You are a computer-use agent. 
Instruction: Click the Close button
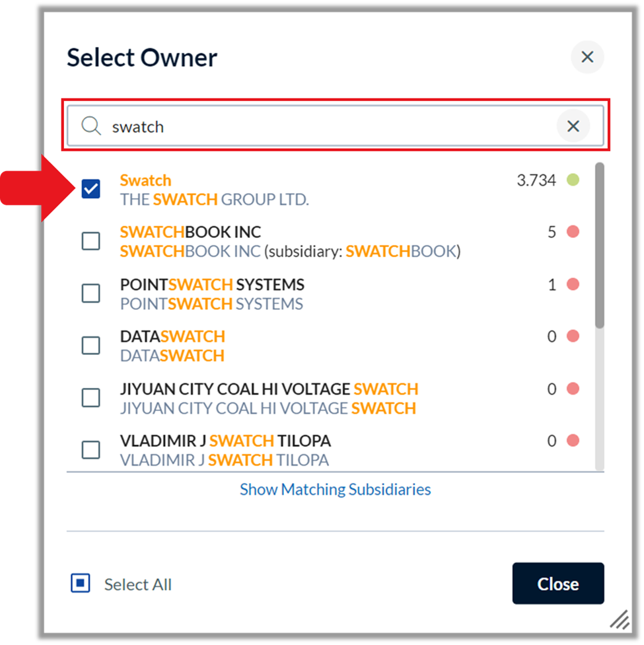pyautogui.click(x=558, y=584)
